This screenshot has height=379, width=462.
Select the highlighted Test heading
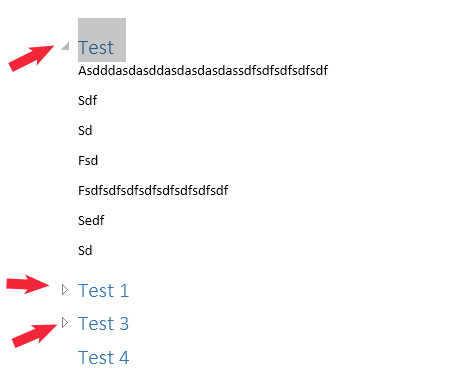[x=96, y=47]
